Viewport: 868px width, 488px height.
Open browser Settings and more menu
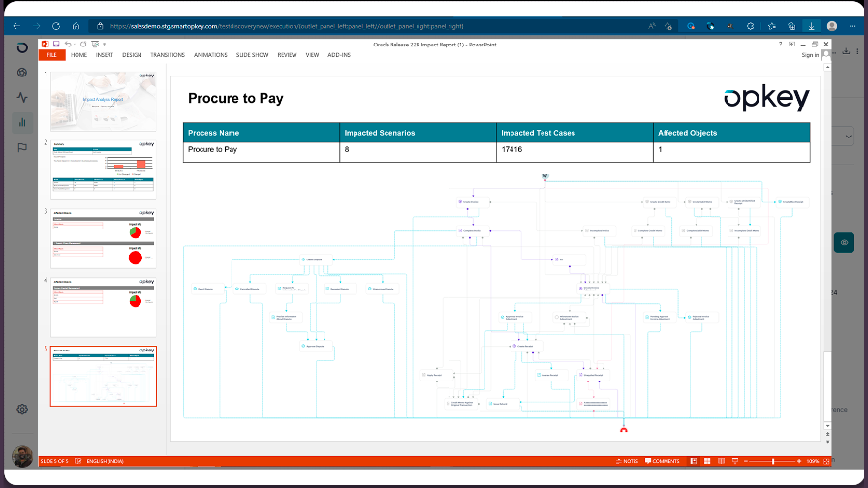852,26
